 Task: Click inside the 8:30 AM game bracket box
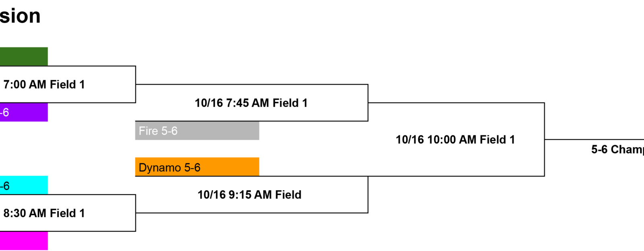point(68,213)
